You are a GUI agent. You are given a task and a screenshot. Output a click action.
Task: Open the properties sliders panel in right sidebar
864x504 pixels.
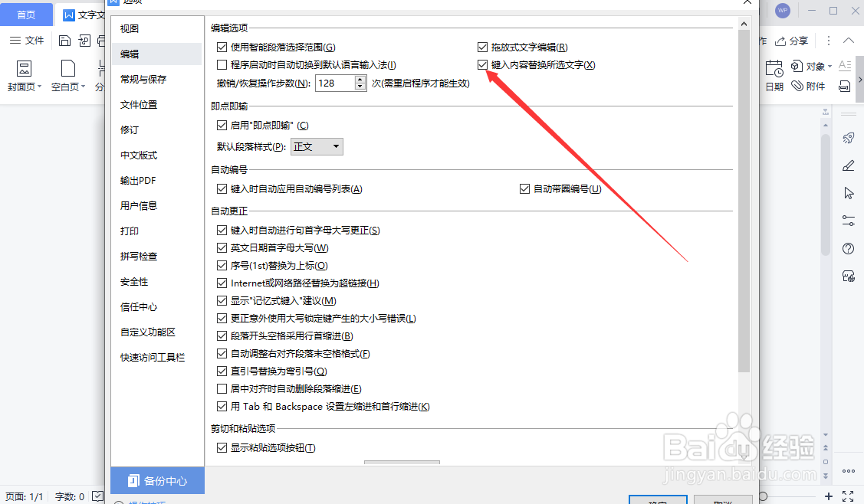(x=848, y=220)
